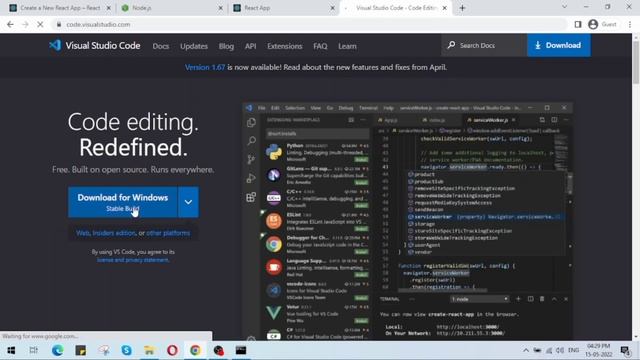Go forward in browser history

point(25,24)
